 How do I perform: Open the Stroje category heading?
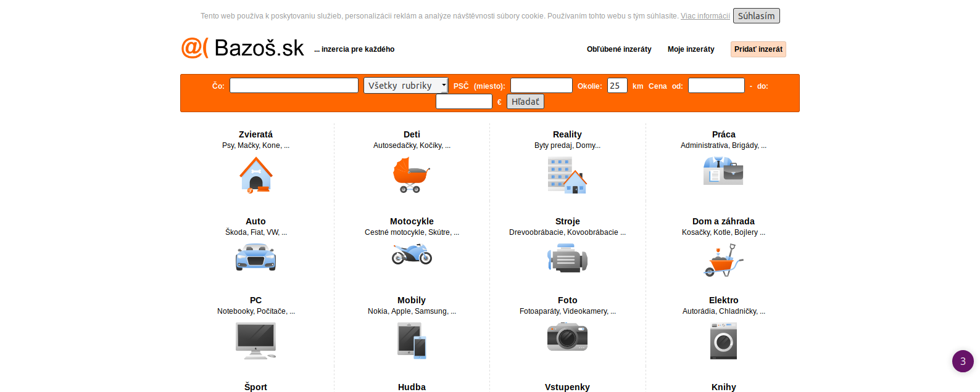[567, 221]
